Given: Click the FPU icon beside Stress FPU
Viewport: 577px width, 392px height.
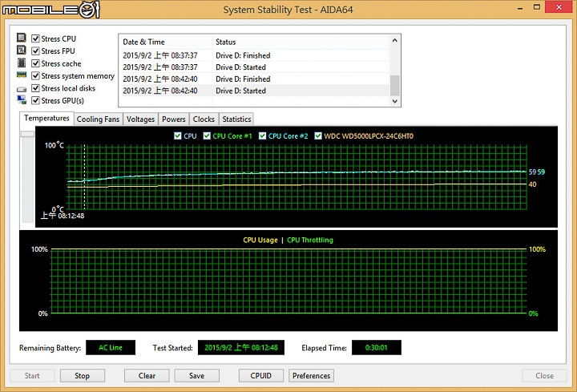Looking at the screenshot, I should coord(22,50).
